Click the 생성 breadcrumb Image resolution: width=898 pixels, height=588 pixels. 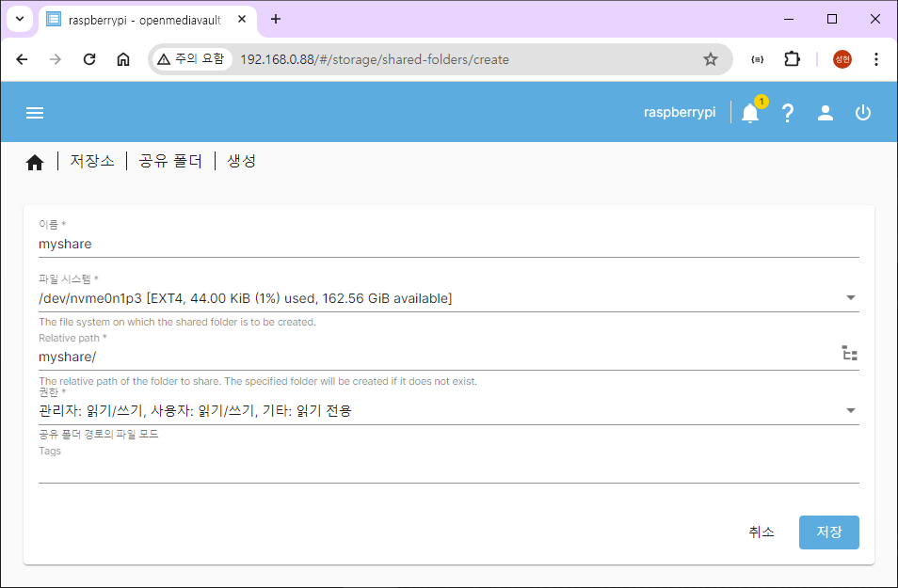(x=241, y=162)
